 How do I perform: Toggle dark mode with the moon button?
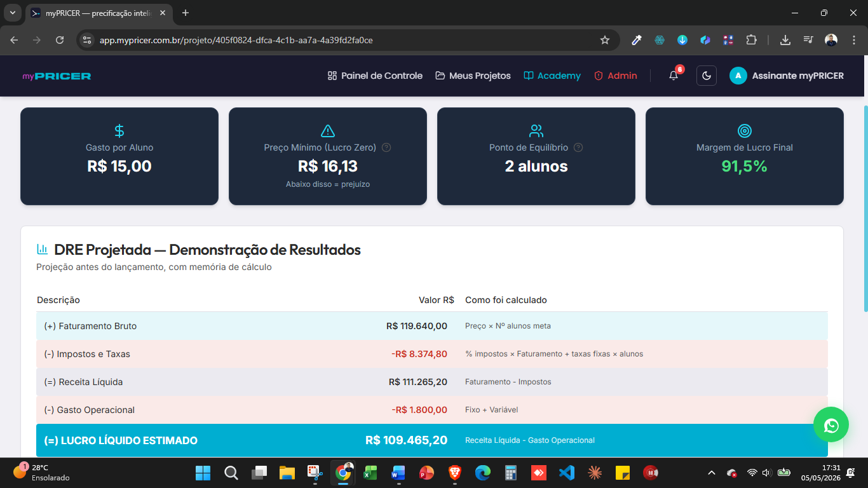707,76
